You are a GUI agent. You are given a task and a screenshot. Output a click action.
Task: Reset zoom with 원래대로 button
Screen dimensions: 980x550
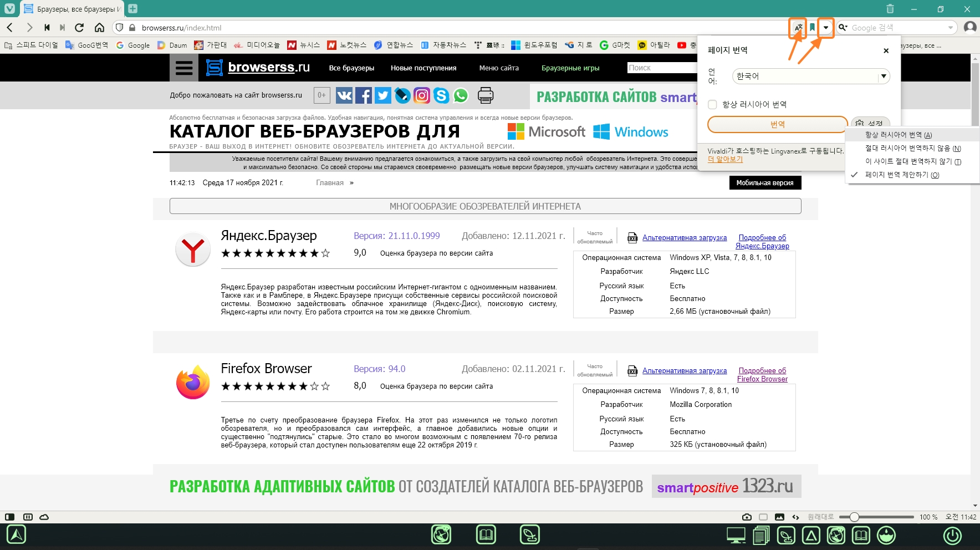[820, 517]
